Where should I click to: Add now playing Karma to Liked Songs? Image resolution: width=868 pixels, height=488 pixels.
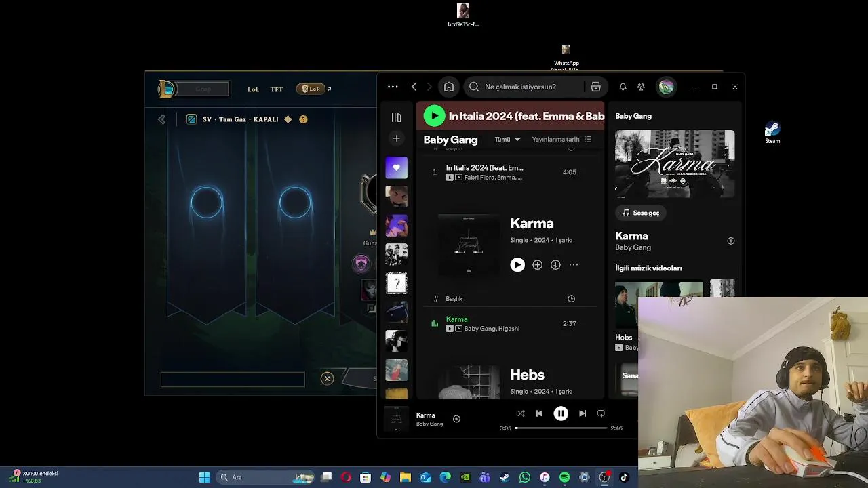coord(456,419)
